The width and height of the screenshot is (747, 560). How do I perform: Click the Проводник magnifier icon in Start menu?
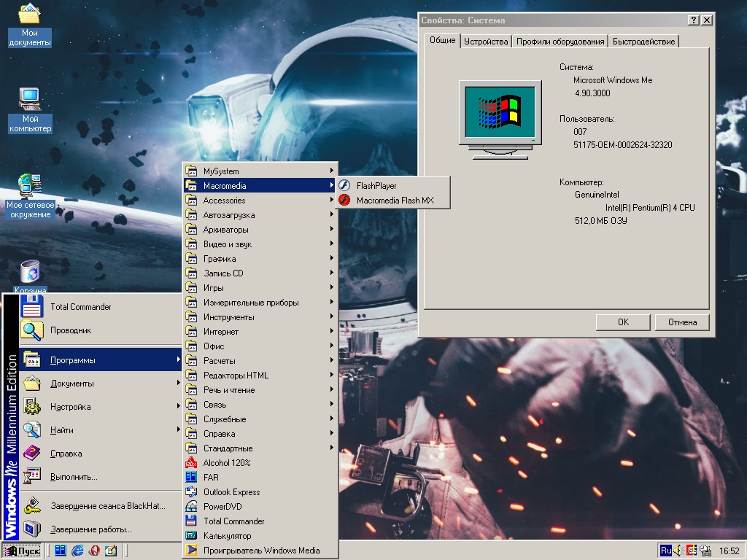[32, 330]
